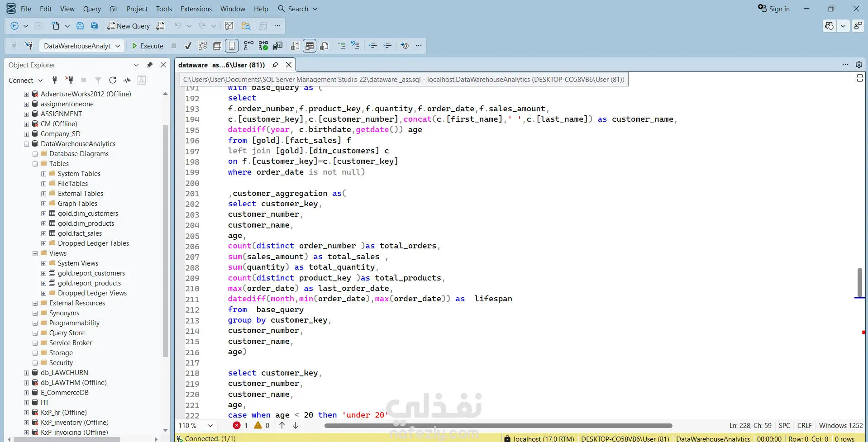Collapse the Views folder
This screenshot has height=442, width=868.
[x=35, y=253]
